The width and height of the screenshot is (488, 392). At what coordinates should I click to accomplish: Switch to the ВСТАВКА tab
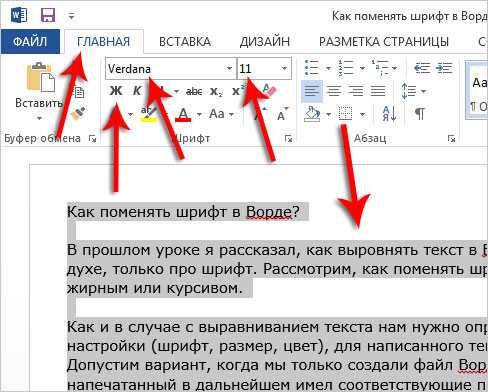click(x=185, y=42)
